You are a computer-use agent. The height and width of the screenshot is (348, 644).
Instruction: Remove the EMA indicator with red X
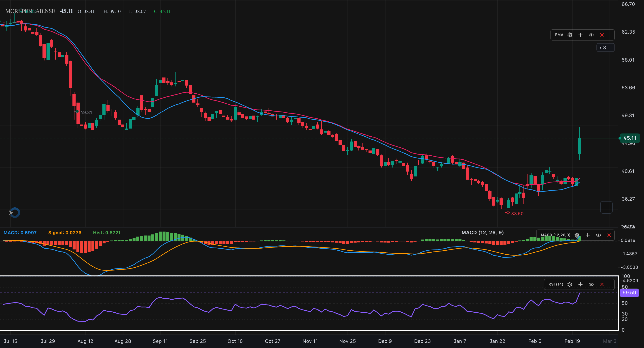point(602,35)
